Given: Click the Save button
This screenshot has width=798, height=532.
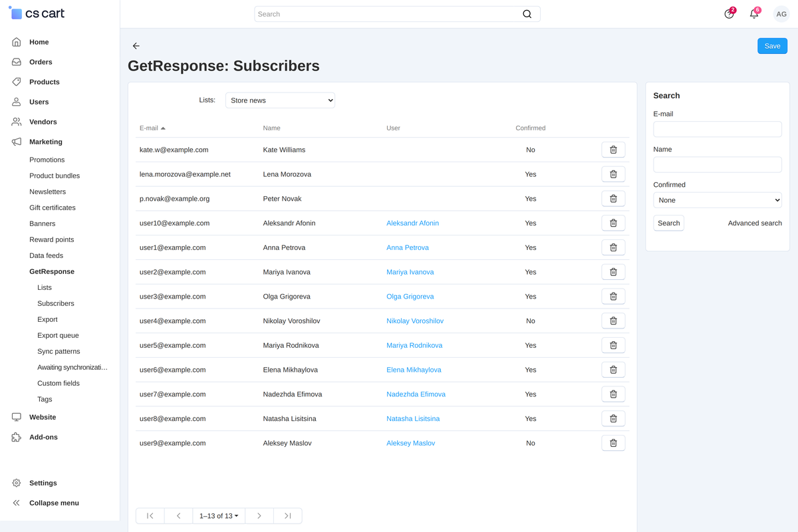Looking at the screenshot, I should pyautogui.click(x=772, y=46).
